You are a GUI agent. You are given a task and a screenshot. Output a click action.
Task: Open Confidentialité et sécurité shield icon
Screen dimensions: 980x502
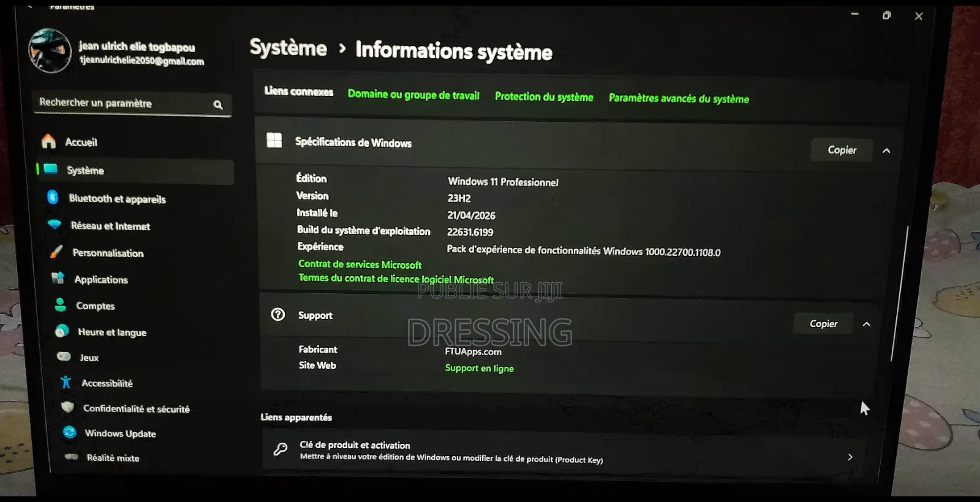tap(67, 408)
